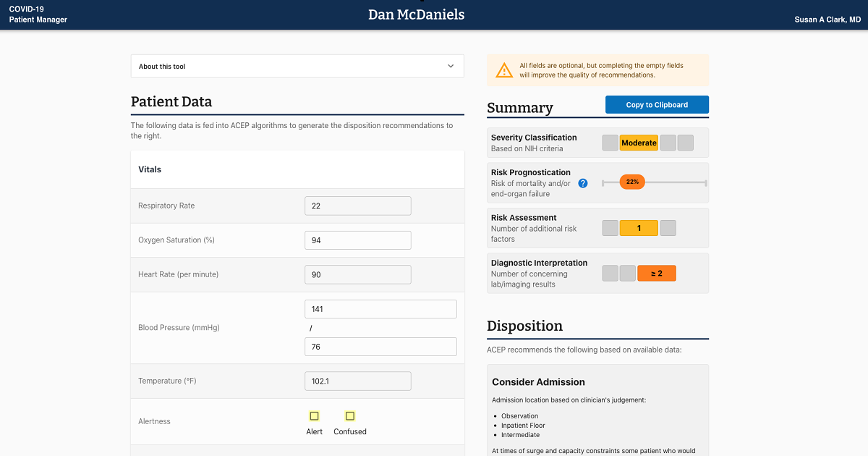Select the "≥ 2" Diagnostic Interpretation badge

656,273
